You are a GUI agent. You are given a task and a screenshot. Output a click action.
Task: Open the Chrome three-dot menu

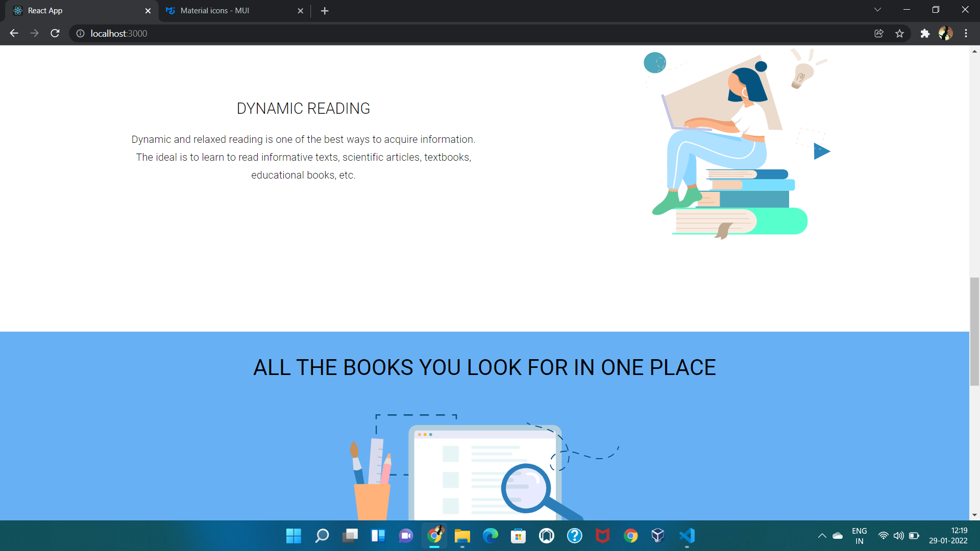tap(966, 33)
